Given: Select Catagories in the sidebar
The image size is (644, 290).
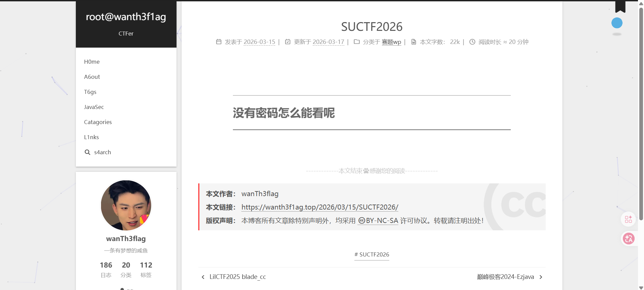Looking at the screenshot, I should 98,122.
